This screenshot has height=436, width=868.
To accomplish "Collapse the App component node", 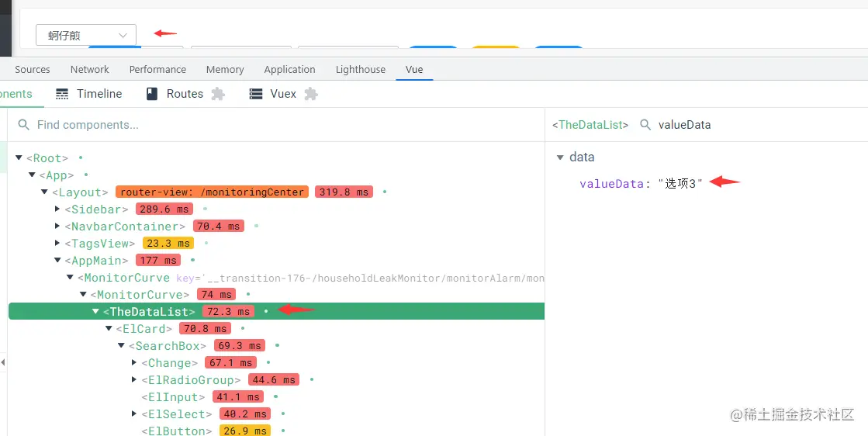I will 32,175.
